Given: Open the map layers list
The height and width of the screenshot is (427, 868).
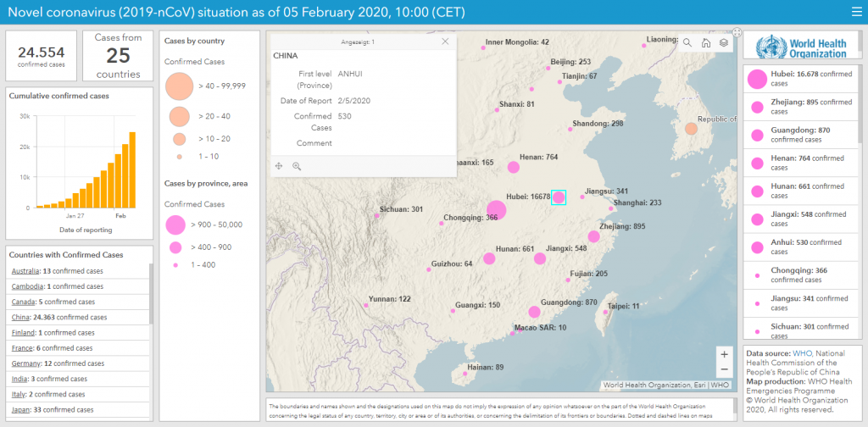Looking at the screenshot, I should pos(724,42).
